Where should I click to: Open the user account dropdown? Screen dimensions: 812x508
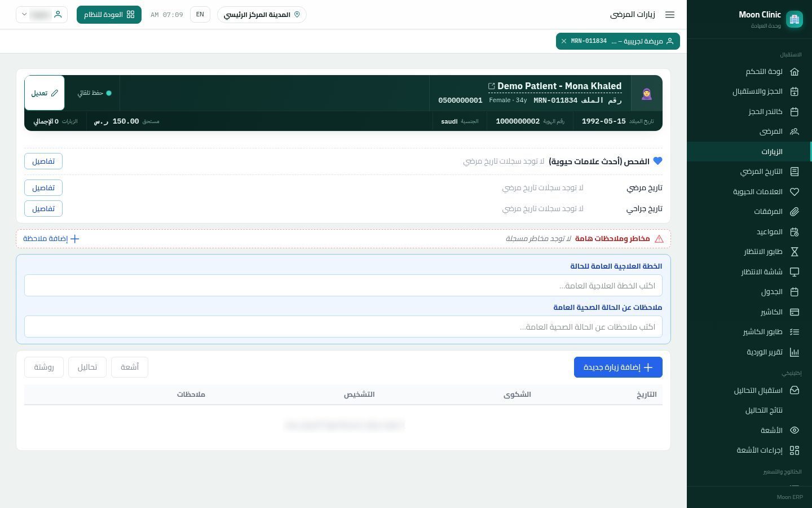42,15
